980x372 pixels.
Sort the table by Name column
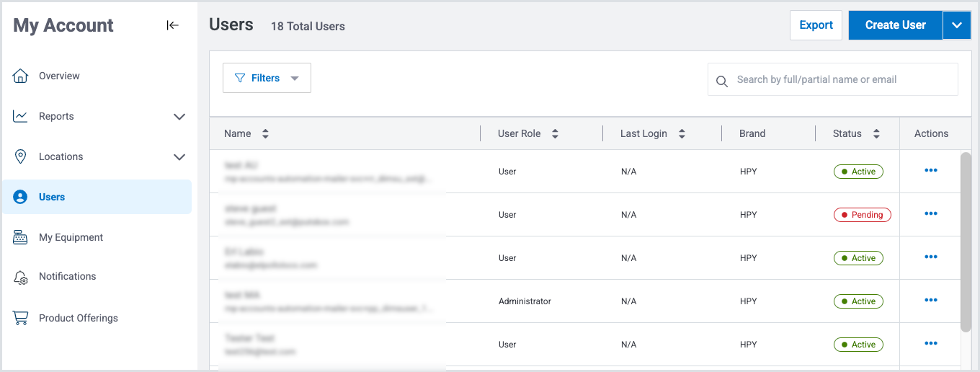(x=265, y=134)
